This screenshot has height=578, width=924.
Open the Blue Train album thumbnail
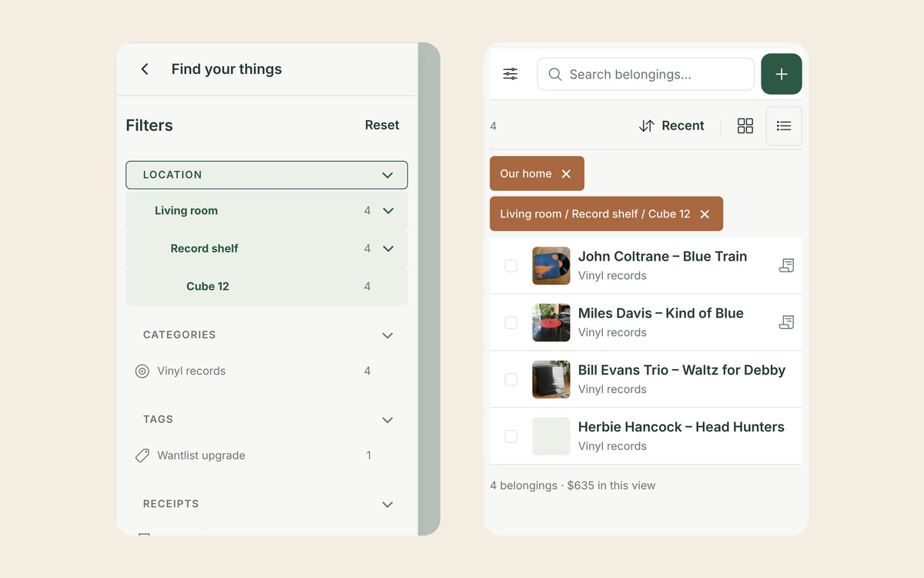[551, 266]
